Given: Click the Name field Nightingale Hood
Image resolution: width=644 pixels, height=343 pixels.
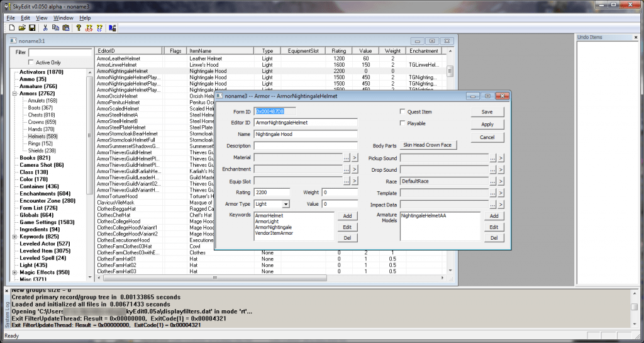Looking at the screenshot, I should [306, 134].
